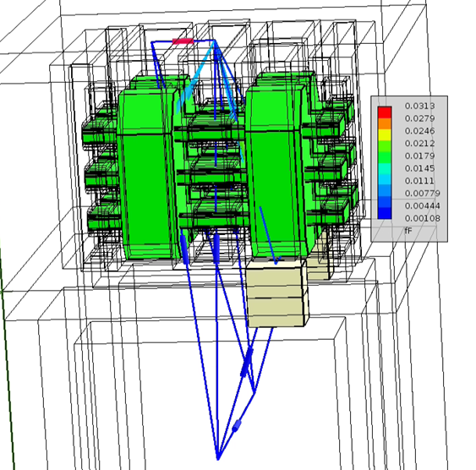Click the large beige block in front
Viewport: 476px width, 470px height.
point(276,292)
